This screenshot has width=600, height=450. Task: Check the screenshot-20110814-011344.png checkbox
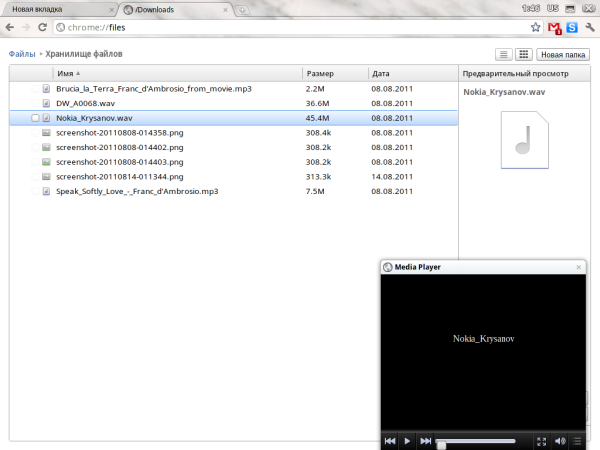[35, 177]
